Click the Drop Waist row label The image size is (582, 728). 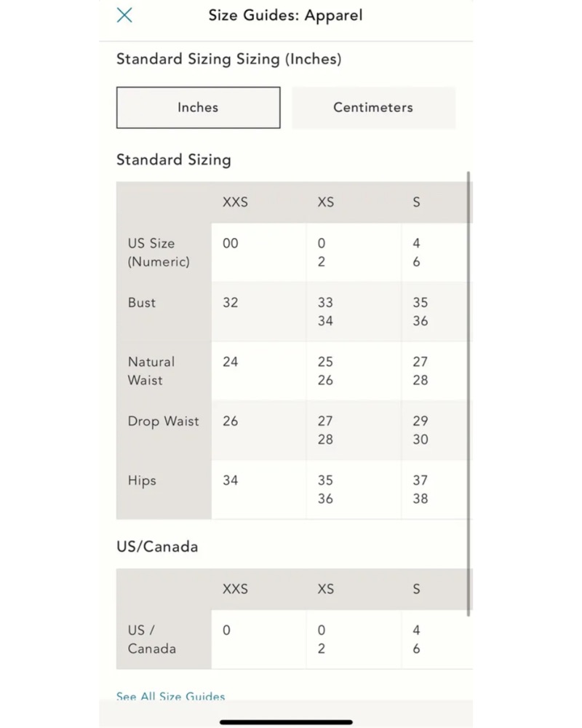[164, 421]
